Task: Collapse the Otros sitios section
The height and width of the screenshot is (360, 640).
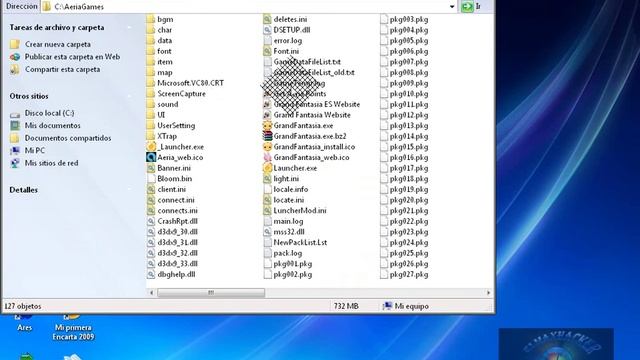Action: (x=130, y=96)
